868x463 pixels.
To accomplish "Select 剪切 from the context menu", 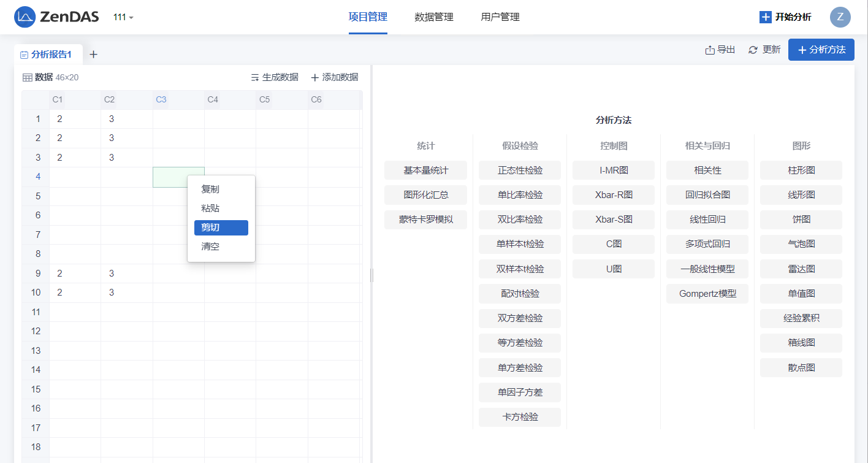I will coord(221,228).
